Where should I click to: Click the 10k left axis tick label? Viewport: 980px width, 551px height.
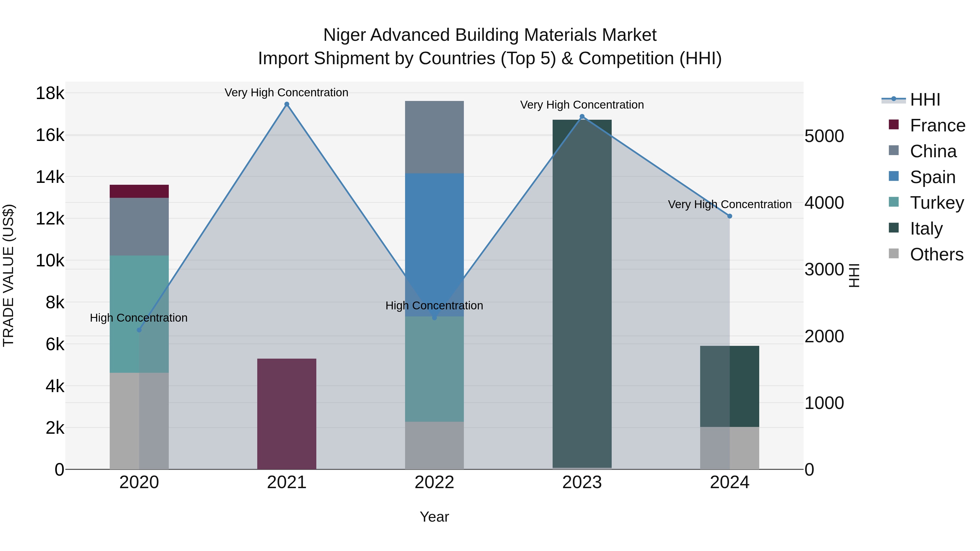click(x=50, y=261)
